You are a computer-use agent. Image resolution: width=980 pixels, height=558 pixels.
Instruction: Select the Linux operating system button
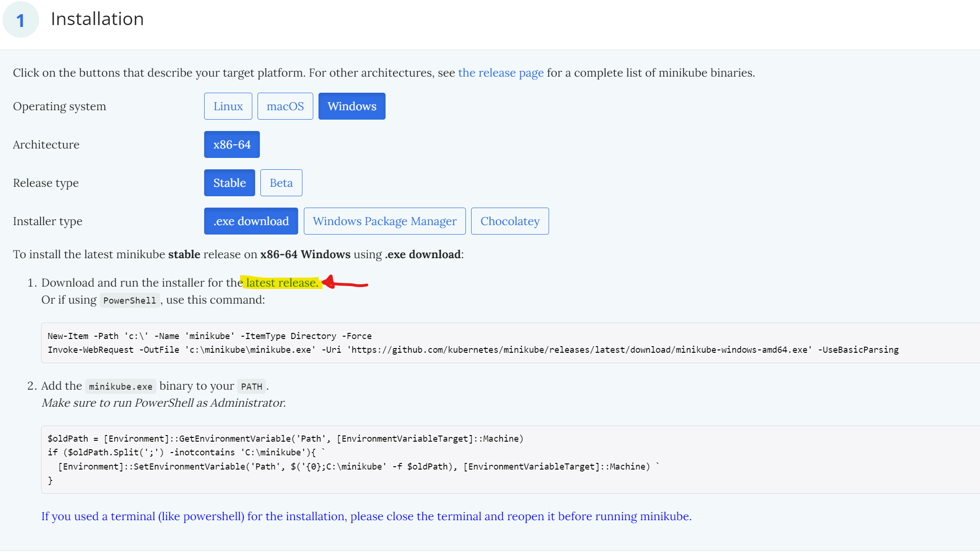tap(228, 106)
